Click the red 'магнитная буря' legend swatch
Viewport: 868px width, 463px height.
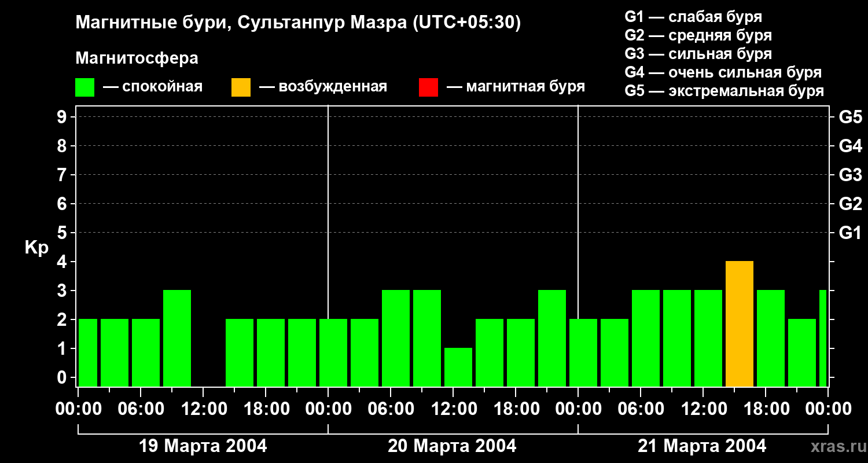(428, 87)
